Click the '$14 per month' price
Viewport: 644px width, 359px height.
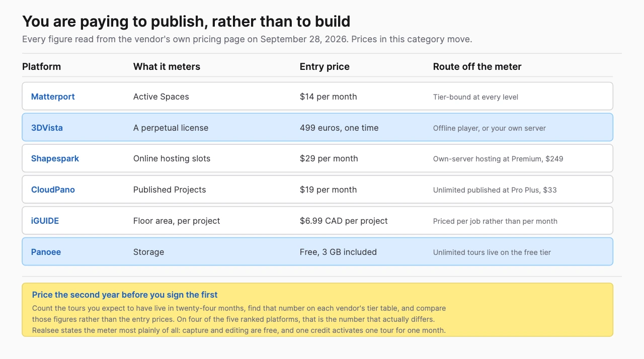tap(328, 97)
